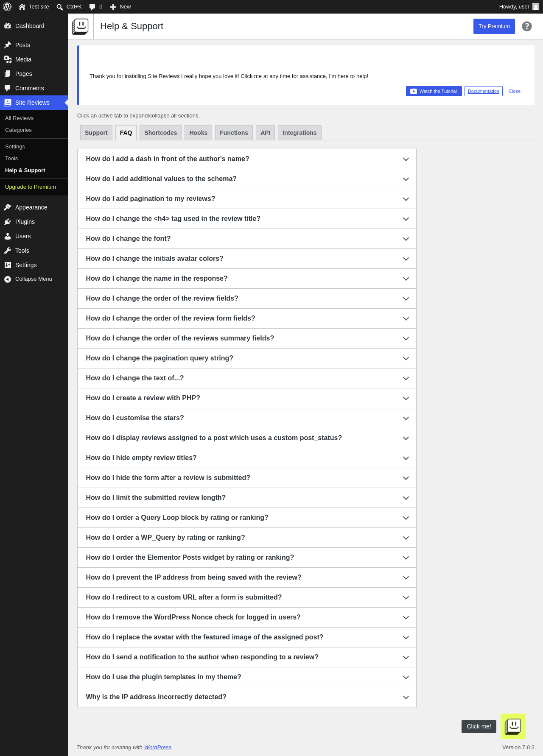Click the Appearance paintbrush icon
The width and height of the screenshot is (543, 756).
tap(8, 207)
